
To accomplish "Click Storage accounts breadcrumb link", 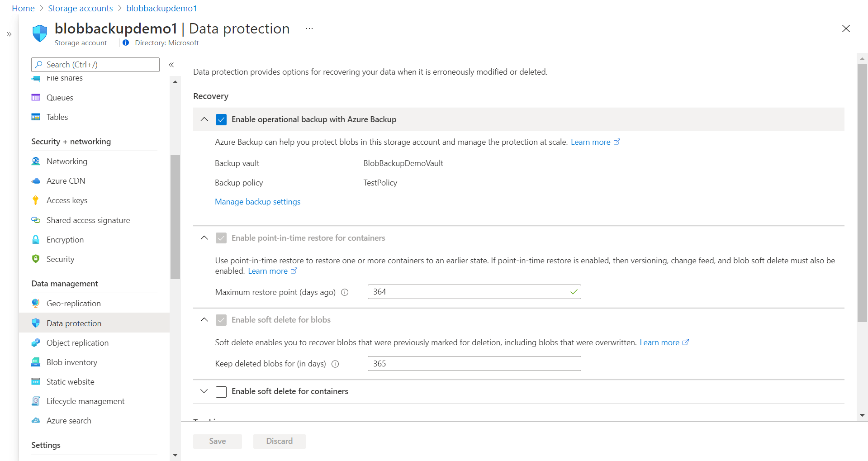I will tap(81, 9).
